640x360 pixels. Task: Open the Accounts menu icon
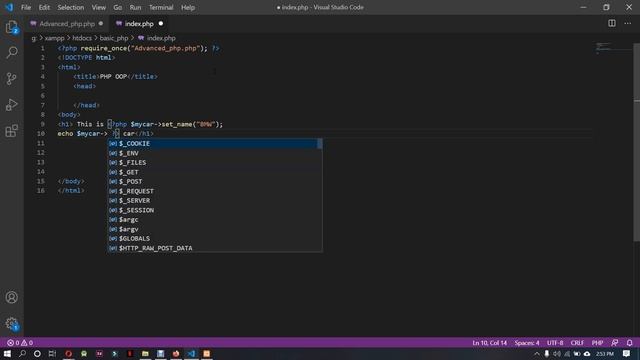(x=12, y=297)
